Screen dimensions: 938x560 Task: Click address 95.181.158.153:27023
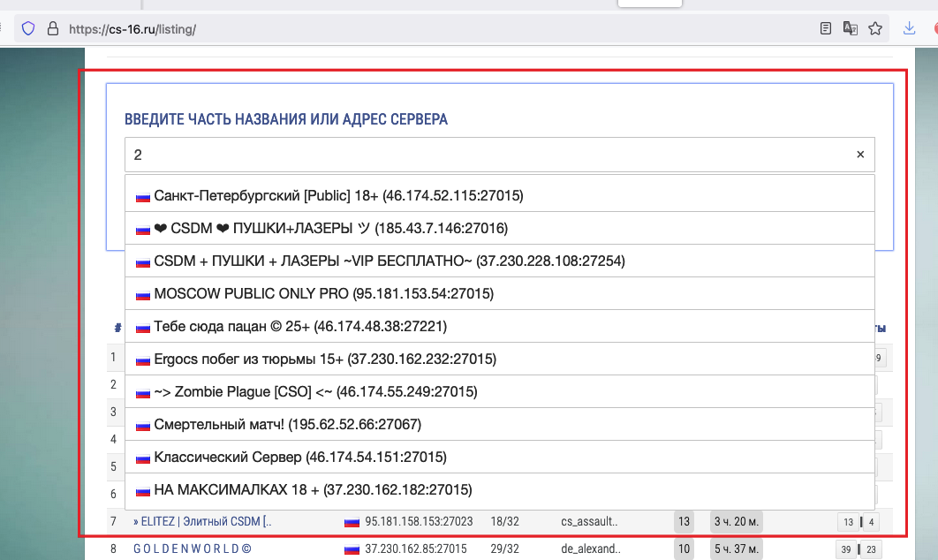419,521
